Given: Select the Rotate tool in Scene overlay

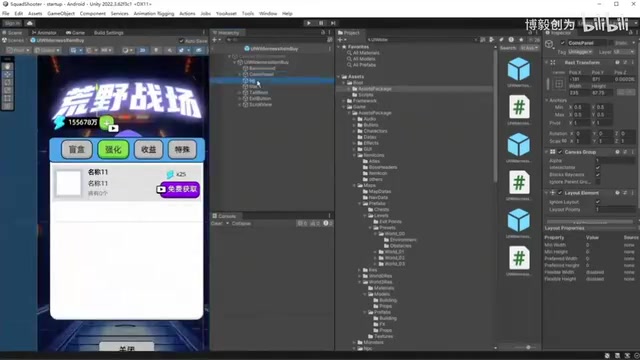Looking at the screenshot, I should [8, 82].
